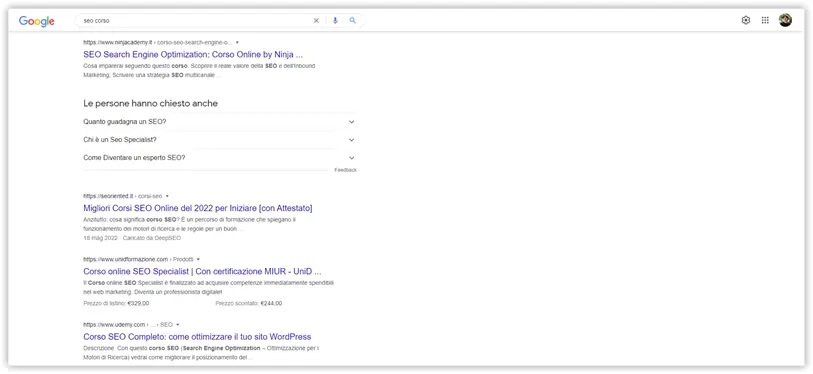Start voice search with microphone icon

(335, 21)
